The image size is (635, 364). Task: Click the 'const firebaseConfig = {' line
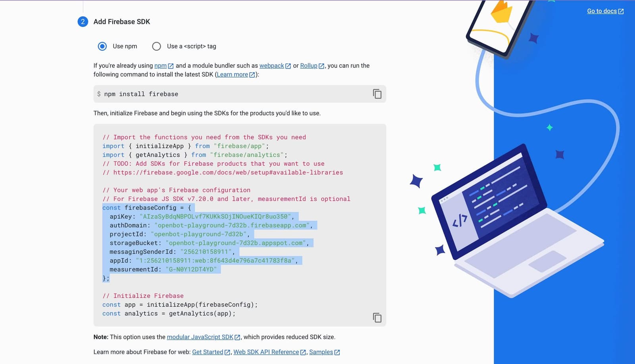pos(147,208)
